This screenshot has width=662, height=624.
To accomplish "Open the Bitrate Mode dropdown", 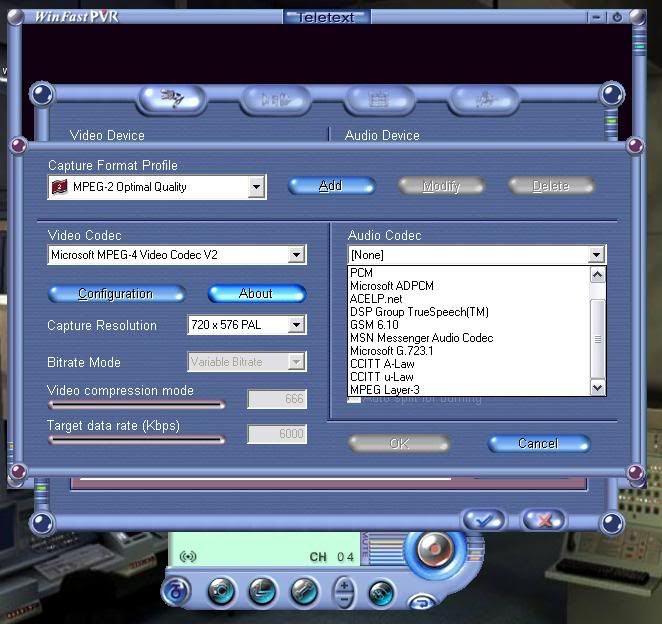I will pos(297,362).
